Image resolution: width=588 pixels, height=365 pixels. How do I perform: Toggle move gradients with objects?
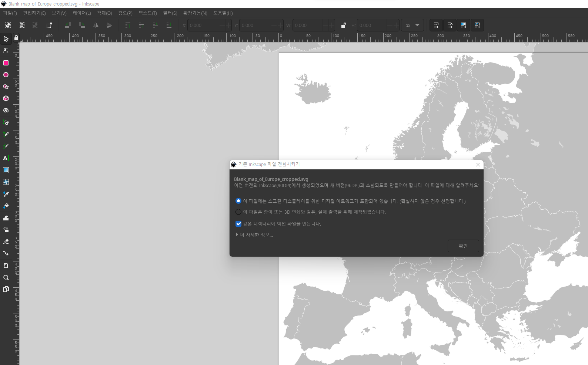[464, 25]
